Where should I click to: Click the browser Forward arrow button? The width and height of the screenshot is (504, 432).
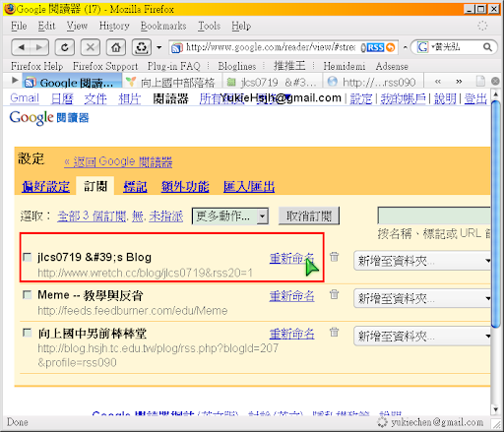(39, 47)
